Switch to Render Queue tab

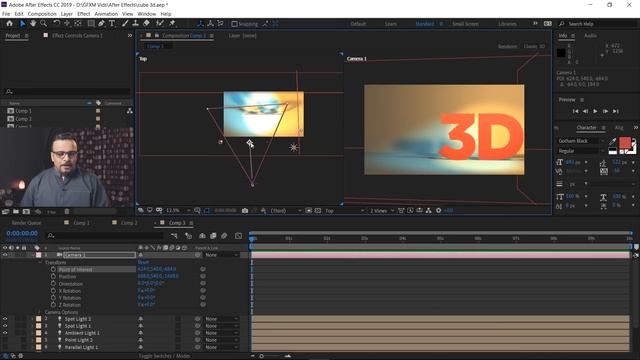pyautogui.click(x=26, y=223)
